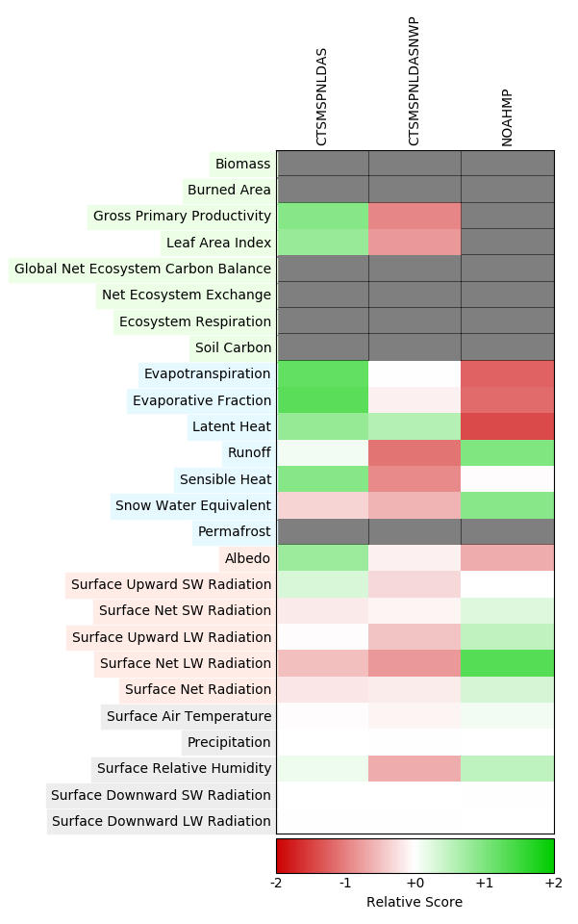This screenshot has width=578, height=924.
Task: Select the CTSMSPNLDASNWP column header
Action: (415, 81)
